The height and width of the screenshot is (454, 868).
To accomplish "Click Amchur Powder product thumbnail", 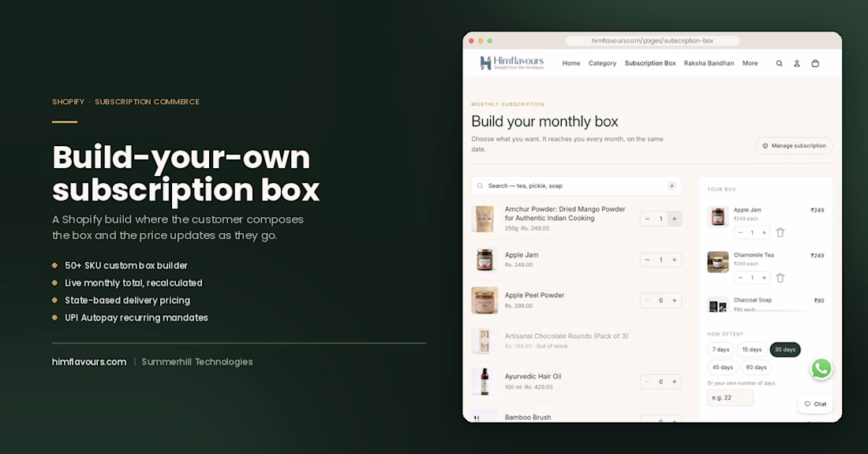I will click(485, 219).
